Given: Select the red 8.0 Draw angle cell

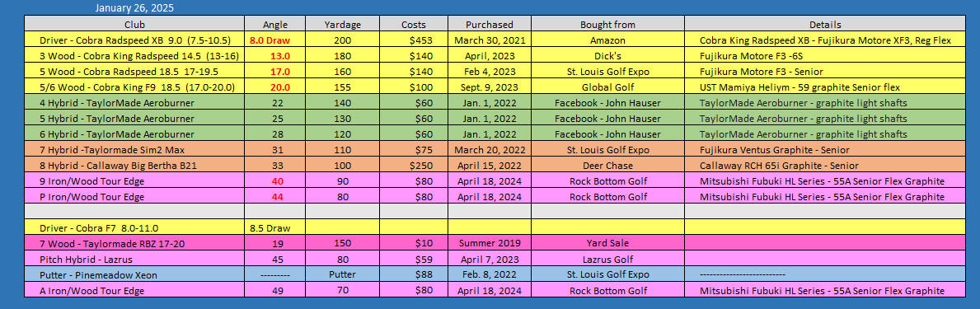Looking at the screenshot, I should (275, 40).
